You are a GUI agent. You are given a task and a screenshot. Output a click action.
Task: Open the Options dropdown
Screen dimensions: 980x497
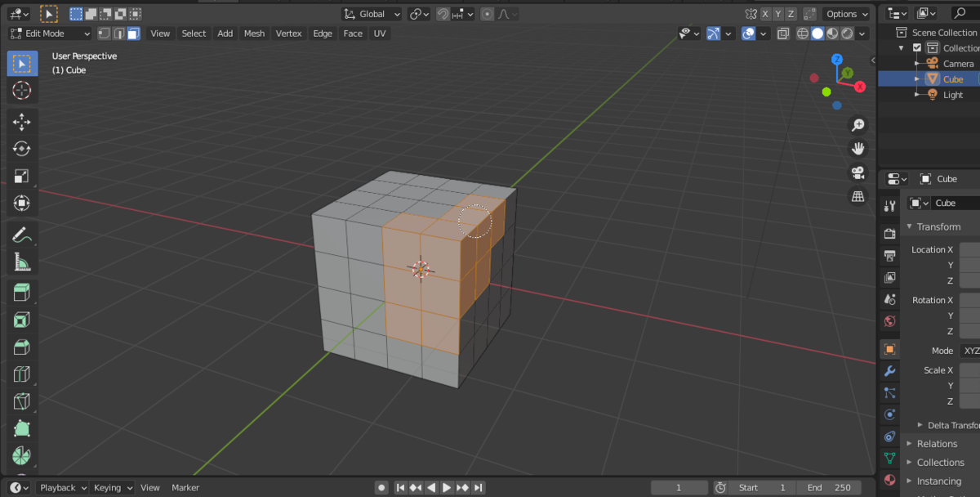pyautogui.click(x=847, y=14)
